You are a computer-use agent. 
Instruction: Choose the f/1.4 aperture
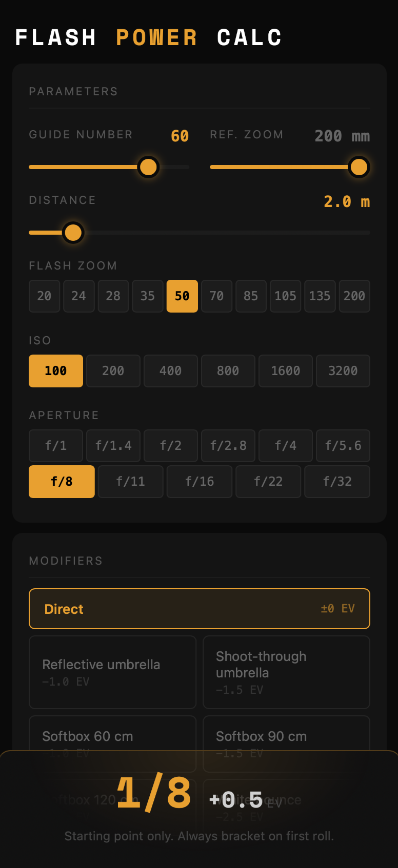(x=113, y=446)
